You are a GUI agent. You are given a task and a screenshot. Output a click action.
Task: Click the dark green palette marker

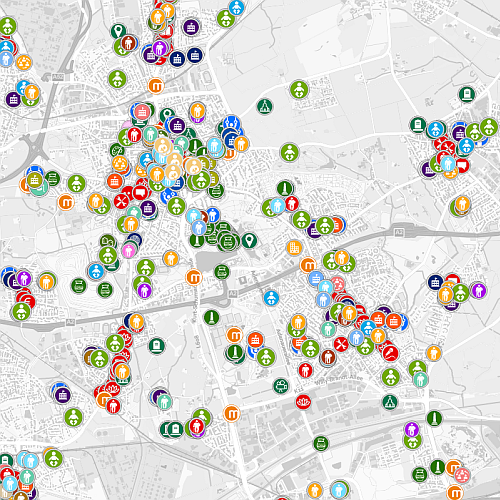117,150
